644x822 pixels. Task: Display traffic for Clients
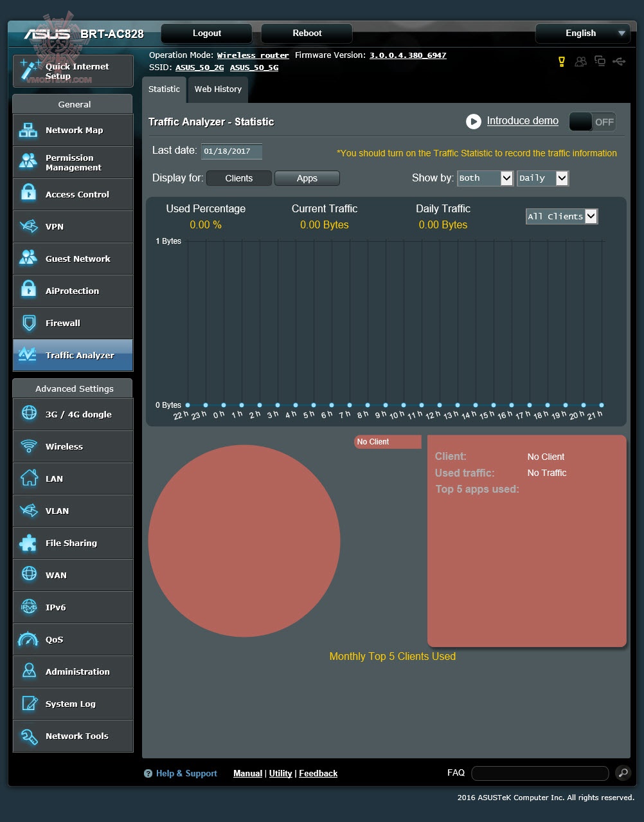239,178
